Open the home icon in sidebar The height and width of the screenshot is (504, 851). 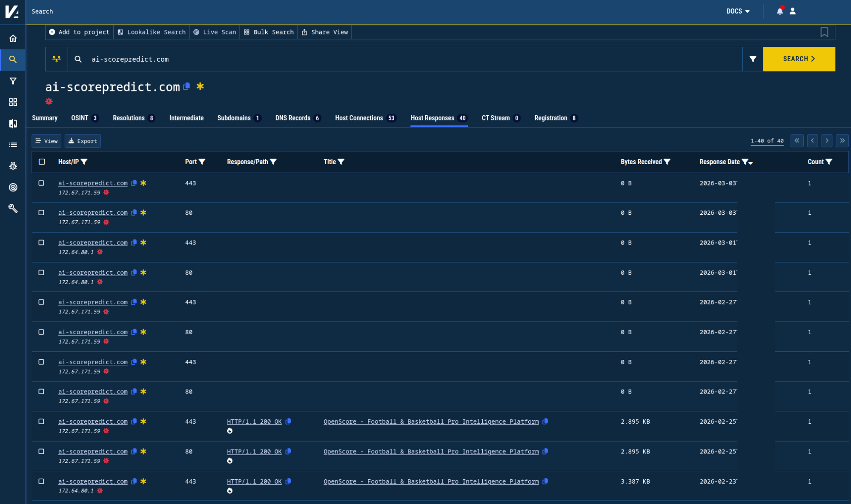click(13, 38)
